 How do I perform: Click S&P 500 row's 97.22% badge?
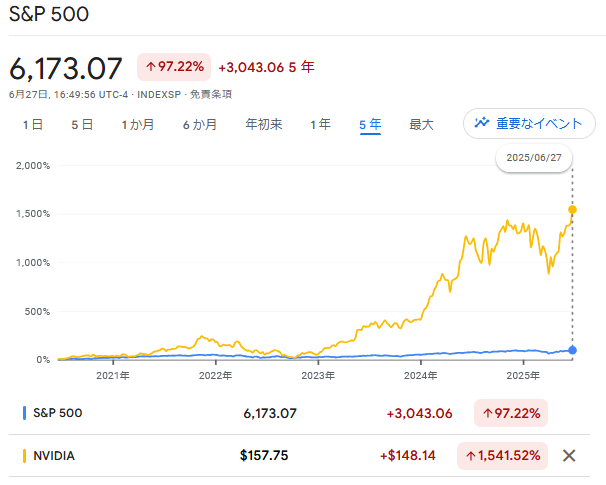(x=511, y=413)
